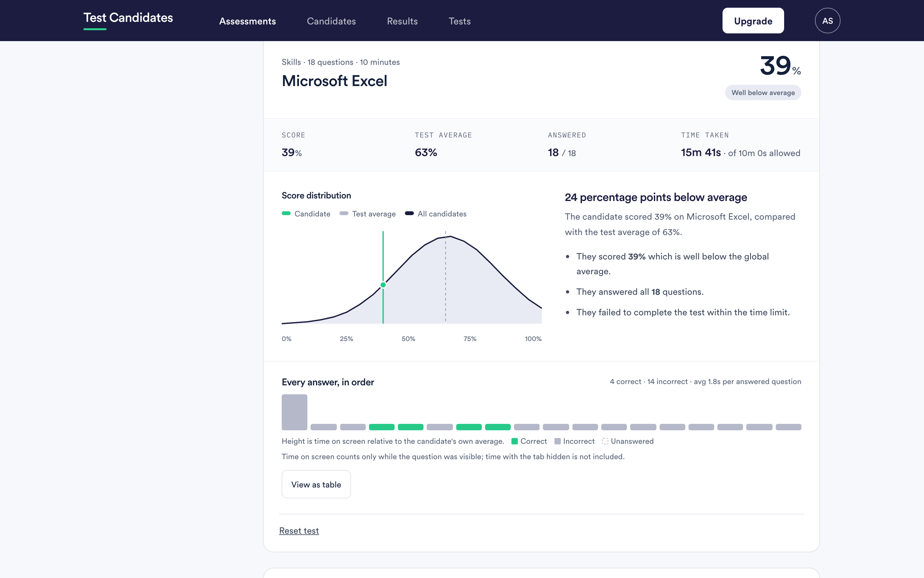
Task: Click the They answered all 18 questions bullet
Action: click(639, 292)
